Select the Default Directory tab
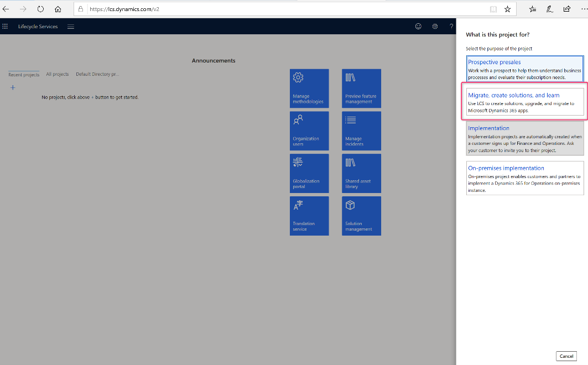Image resolution: width=588 pixels, height=365 pixels. click(x=97, y=74)
